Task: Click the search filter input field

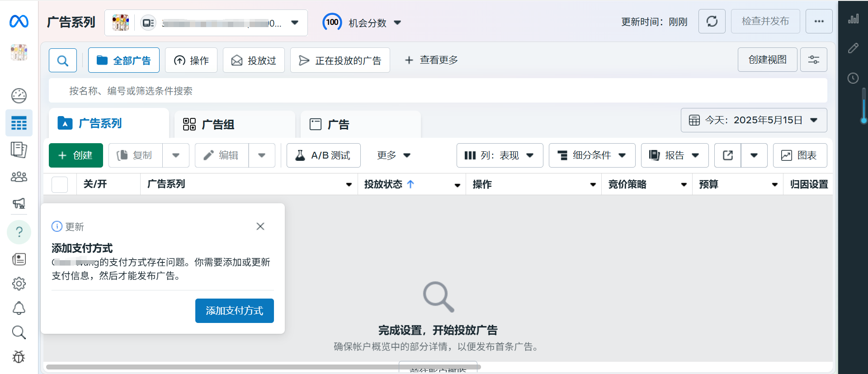Action: (x=438, y=91)
